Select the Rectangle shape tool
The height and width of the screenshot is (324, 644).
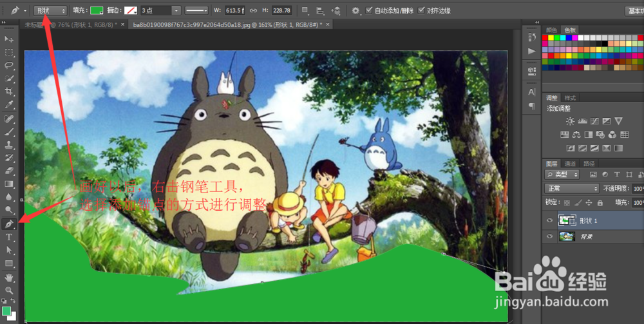[x=8, y=263]
